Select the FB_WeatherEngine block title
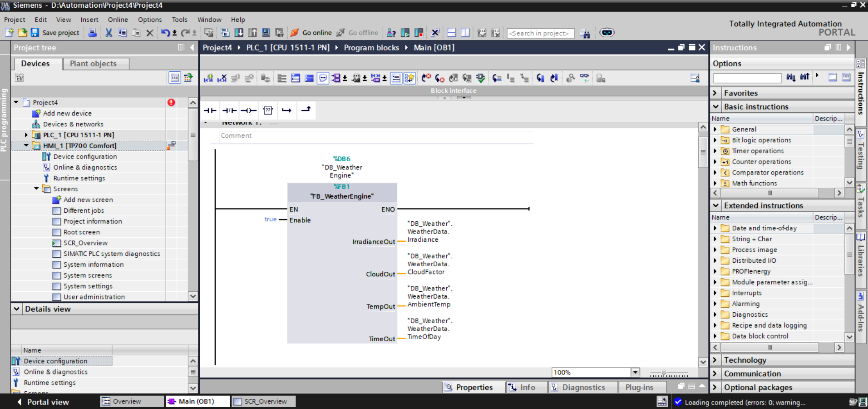This screenshot has height=409, width=868. point(342,196)
